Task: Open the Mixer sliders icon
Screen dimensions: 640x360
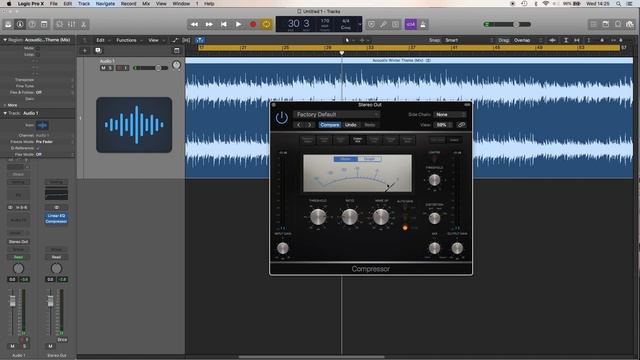Action: tap(71, 24)
